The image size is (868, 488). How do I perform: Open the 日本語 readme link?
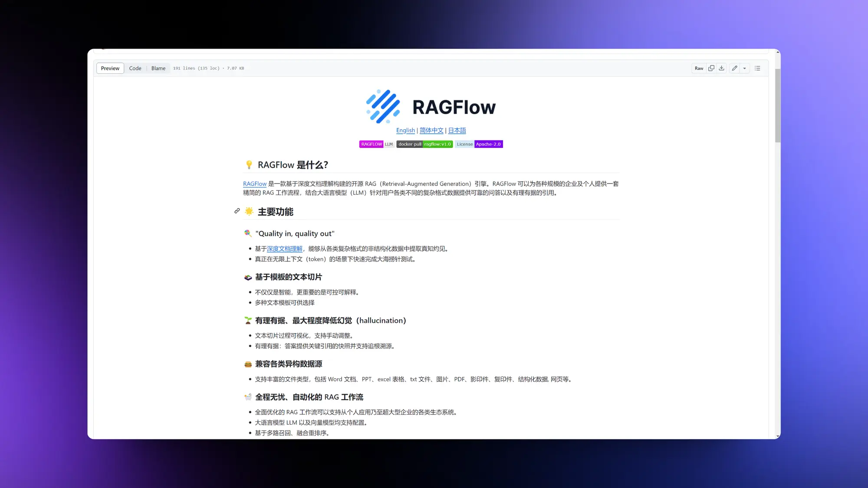pos(457,130)
